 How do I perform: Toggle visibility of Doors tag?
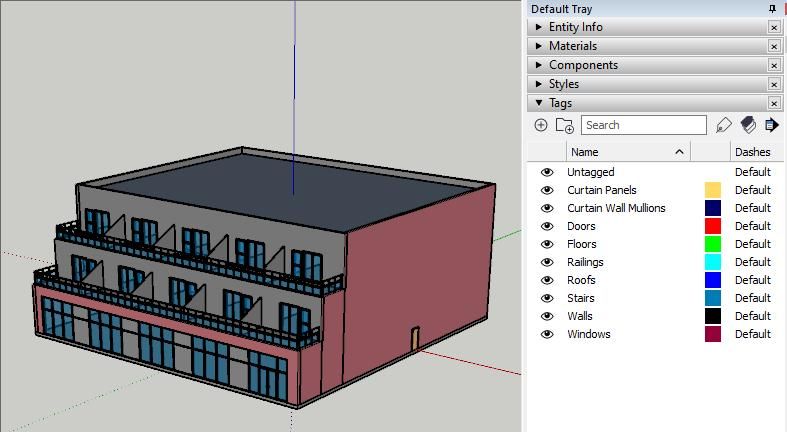click(x=547, y=226)
